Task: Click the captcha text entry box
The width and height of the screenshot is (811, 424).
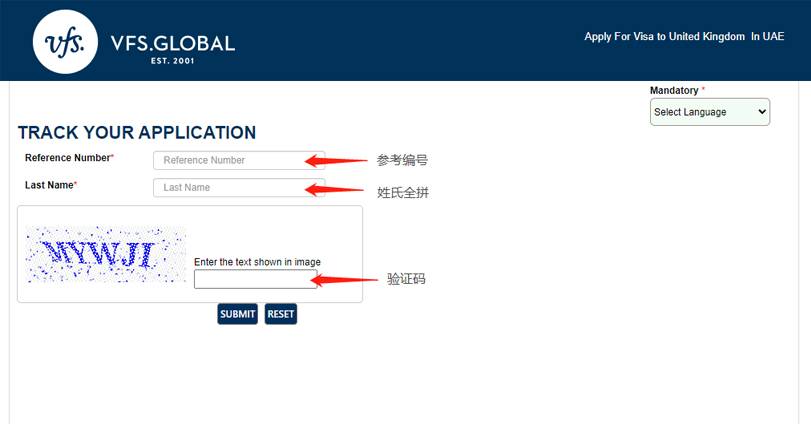Action: pos(255,279)
